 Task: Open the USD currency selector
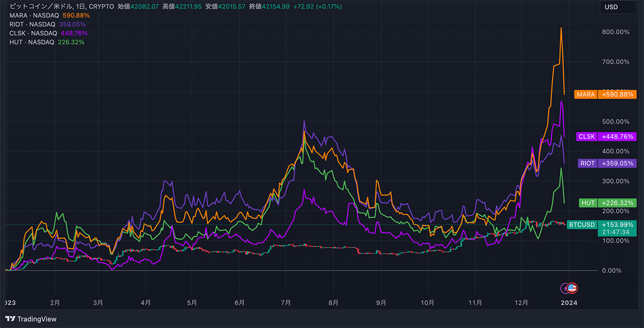tap(618, 7)
